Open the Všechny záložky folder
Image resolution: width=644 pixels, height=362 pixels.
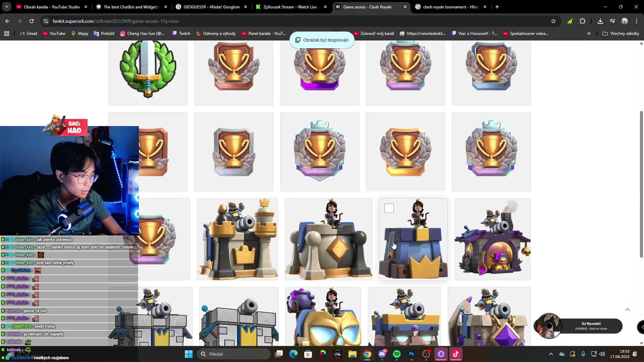pyautogui.click(x=620, y=34)
